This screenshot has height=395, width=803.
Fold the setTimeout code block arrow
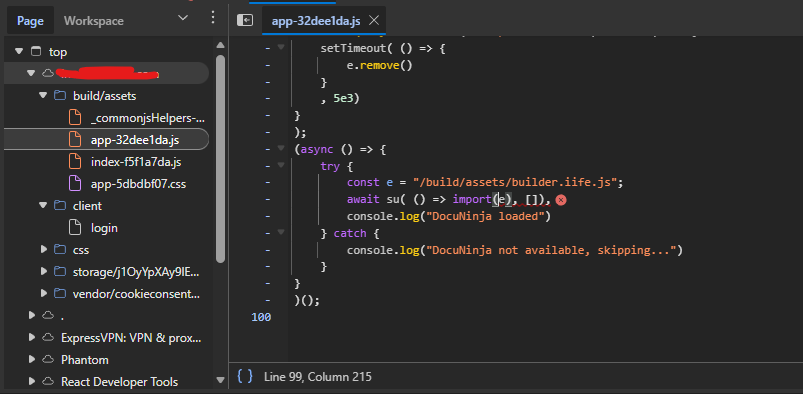[281, 48]
